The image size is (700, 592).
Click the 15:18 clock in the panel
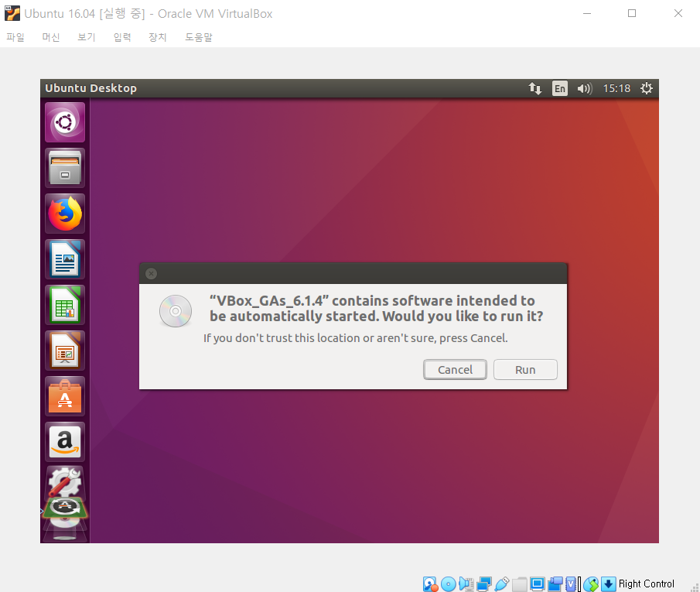click(616, 88)
